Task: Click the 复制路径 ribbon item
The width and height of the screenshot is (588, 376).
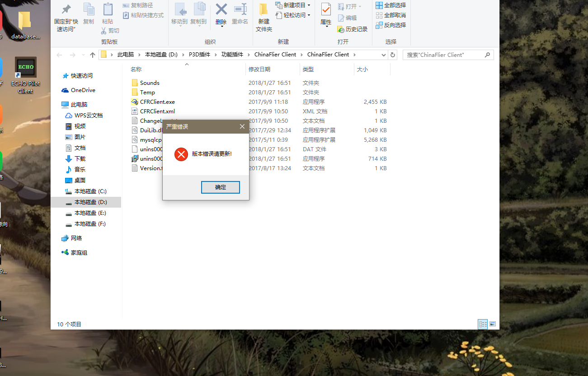Action: pyautogui.click(x=138, y=5)
